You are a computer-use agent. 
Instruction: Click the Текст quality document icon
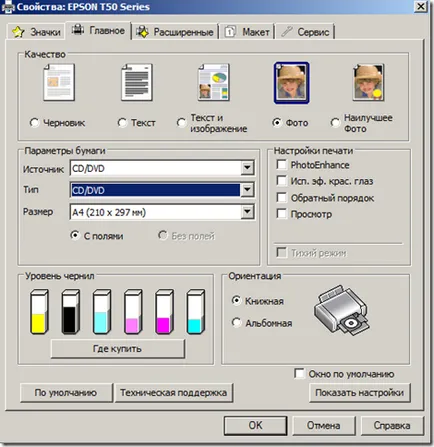[137, 83]
